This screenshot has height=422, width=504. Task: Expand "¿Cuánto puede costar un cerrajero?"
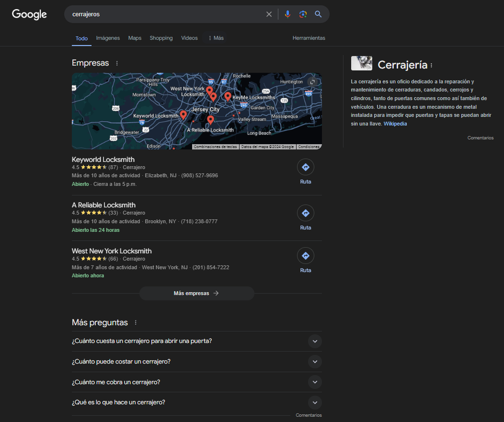click(315, 362)
